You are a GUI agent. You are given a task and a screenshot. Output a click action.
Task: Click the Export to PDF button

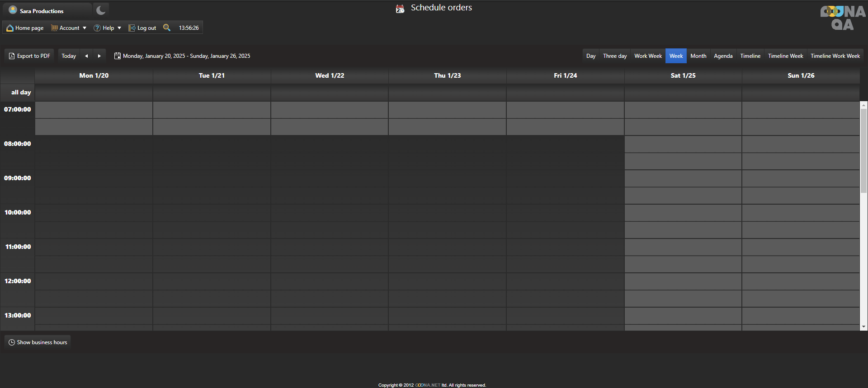[x=29, y=56]
